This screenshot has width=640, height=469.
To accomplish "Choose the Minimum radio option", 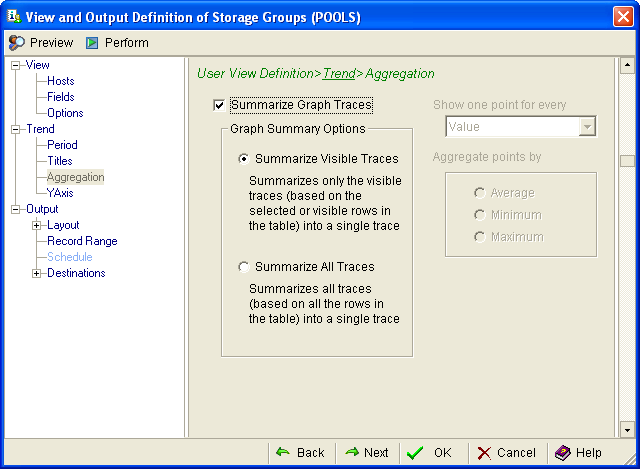I will tap(480, 215).
